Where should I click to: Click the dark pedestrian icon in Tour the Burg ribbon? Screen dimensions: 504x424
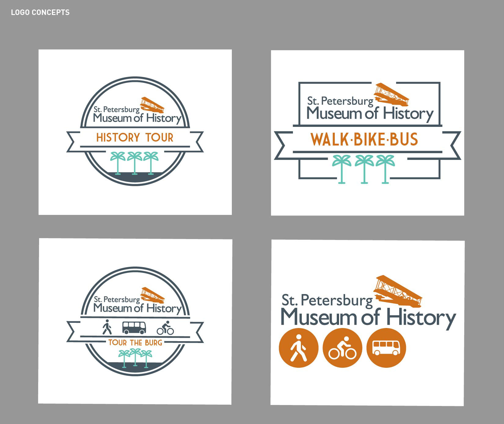[x=107, y=327]
